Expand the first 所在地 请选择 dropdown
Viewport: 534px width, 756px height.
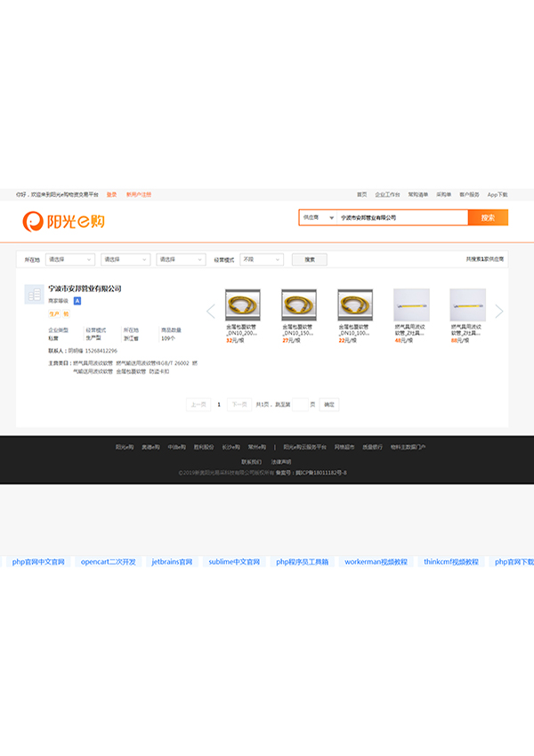pyautogui.click(x=70, y=259)
